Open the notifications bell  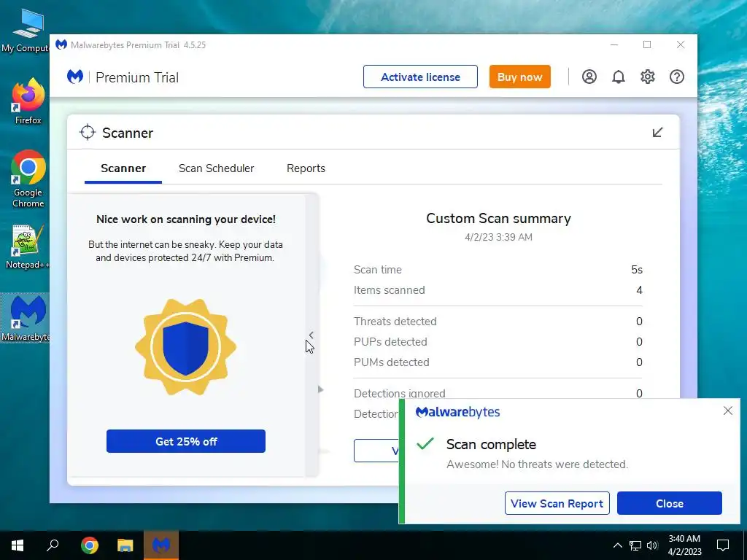click(619, 77)
